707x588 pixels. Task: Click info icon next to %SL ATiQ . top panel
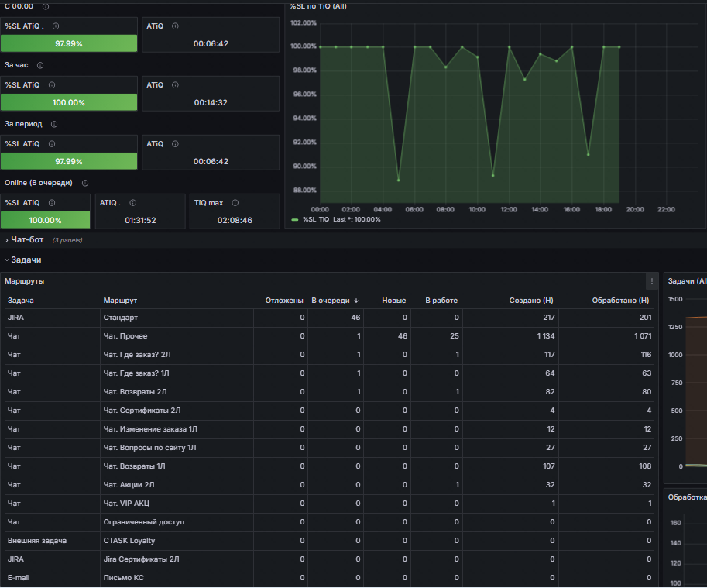coord(56,26)
